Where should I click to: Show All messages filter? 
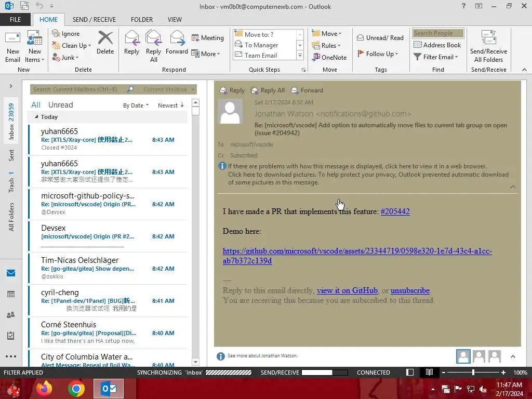pos(36,105)
